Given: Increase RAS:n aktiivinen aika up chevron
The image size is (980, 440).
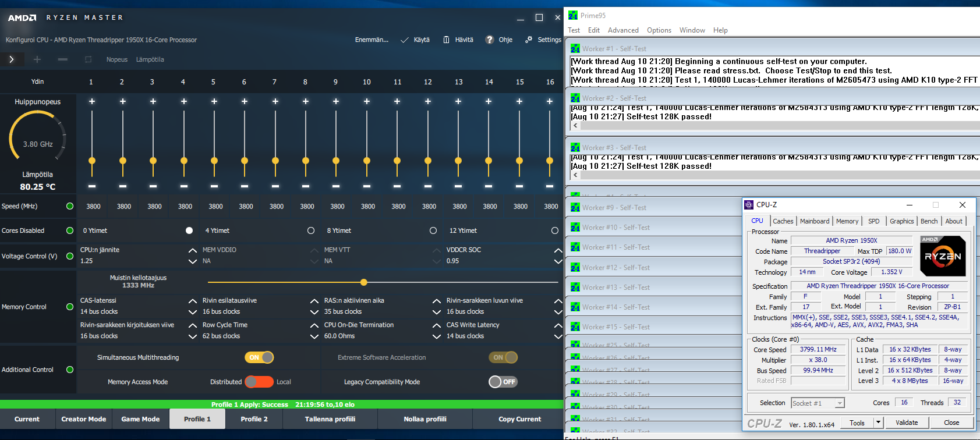Looking at the screenshot, I should pos(437,301).
